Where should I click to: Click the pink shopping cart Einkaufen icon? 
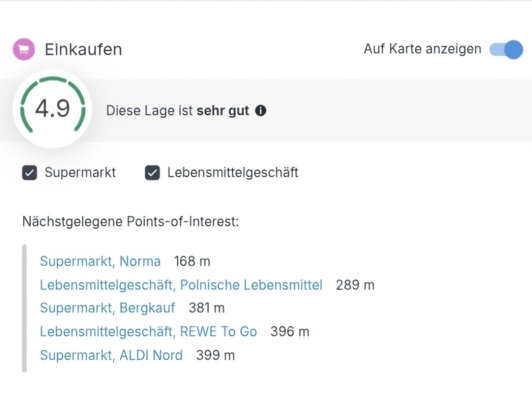point(24,49)
